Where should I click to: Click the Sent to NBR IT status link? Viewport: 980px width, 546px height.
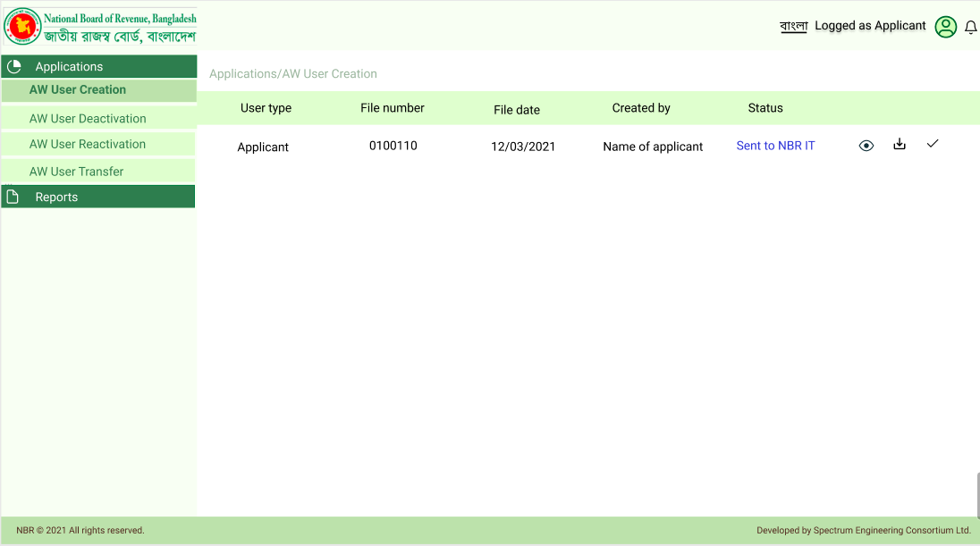775,146
